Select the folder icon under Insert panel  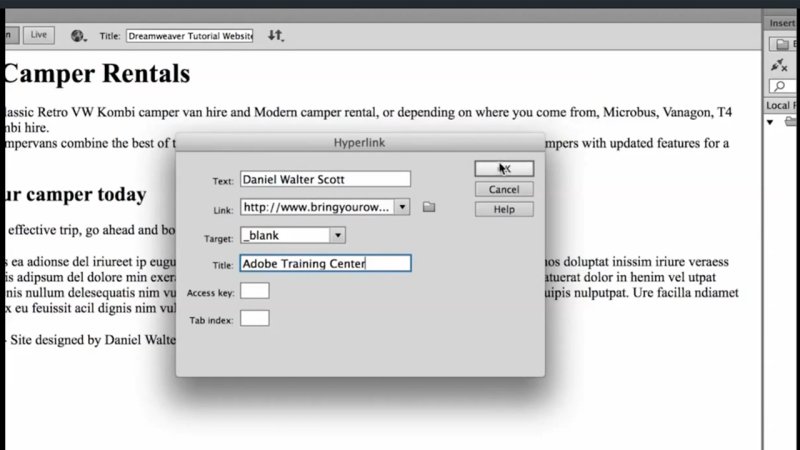[x=782, y=44]
